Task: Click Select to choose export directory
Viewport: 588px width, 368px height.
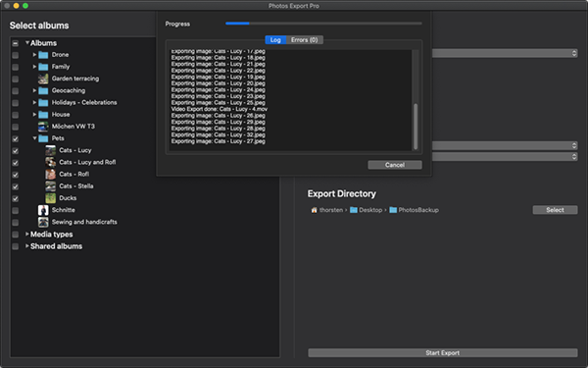Action: point(555,210)
